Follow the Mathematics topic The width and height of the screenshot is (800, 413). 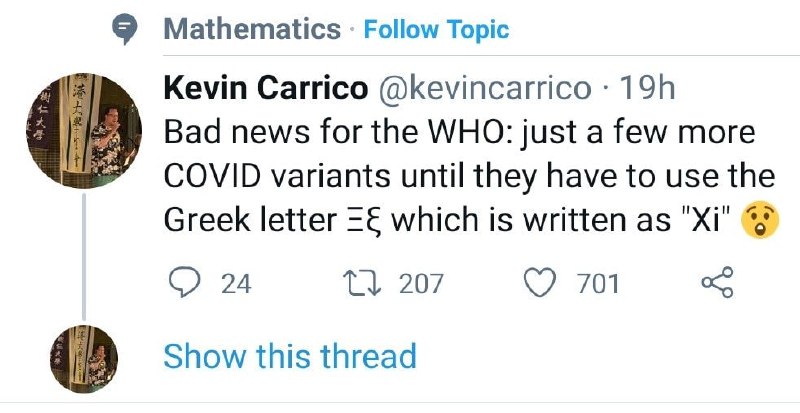click(436, 30)
